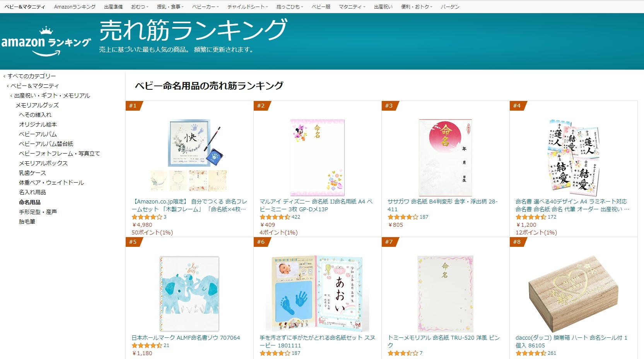Viewport: 644px width, 359px height.
Task: Click the #8 rank badge
Action: click(517, 242)
